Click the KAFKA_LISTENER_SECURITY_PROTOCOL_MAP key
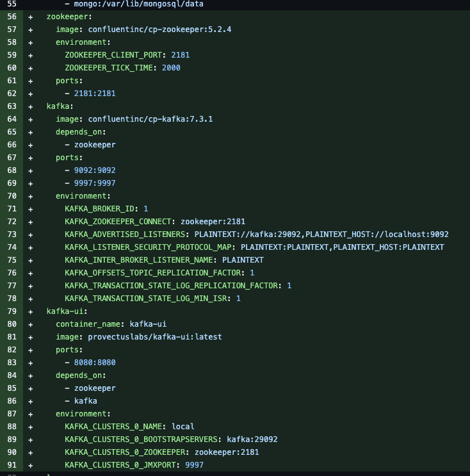Image resolution: width=470 pixels, height=476 pixels. click(x=148, y=247)
